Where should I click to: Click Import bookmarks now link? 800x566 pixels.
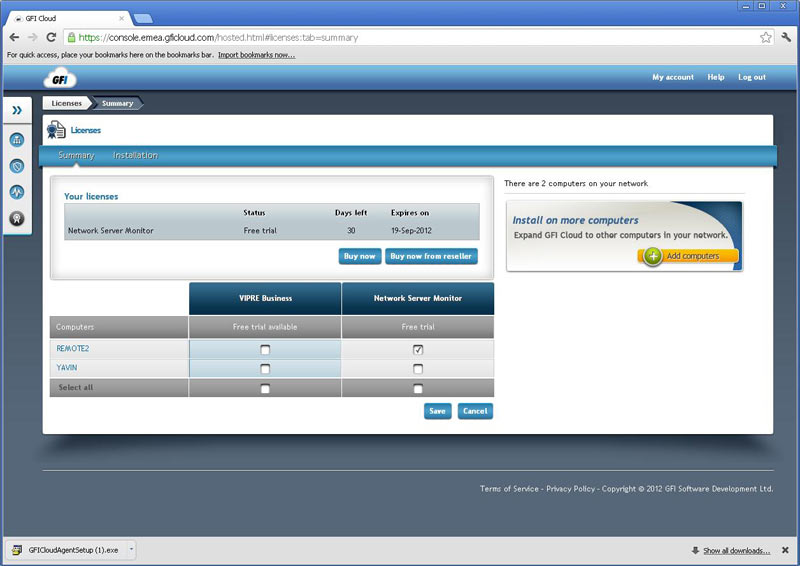coord(257,55)
